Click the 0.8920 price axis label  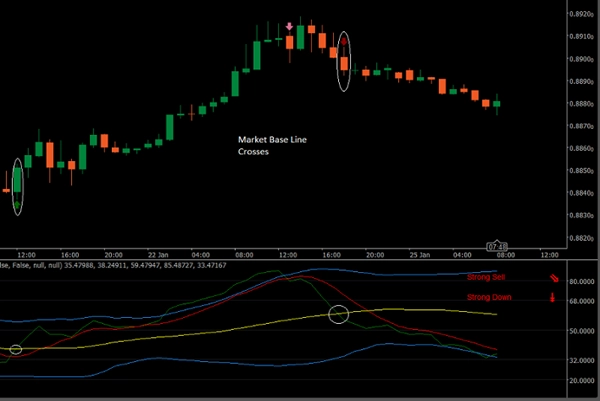click(577, 15)
